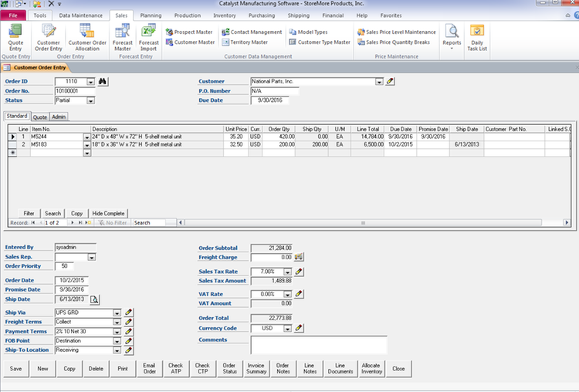Image resolution: width=579 pixels, height=392 pixels.
Task: Click the binoculars search icon beside Order ID
Action: click(103, 81)
